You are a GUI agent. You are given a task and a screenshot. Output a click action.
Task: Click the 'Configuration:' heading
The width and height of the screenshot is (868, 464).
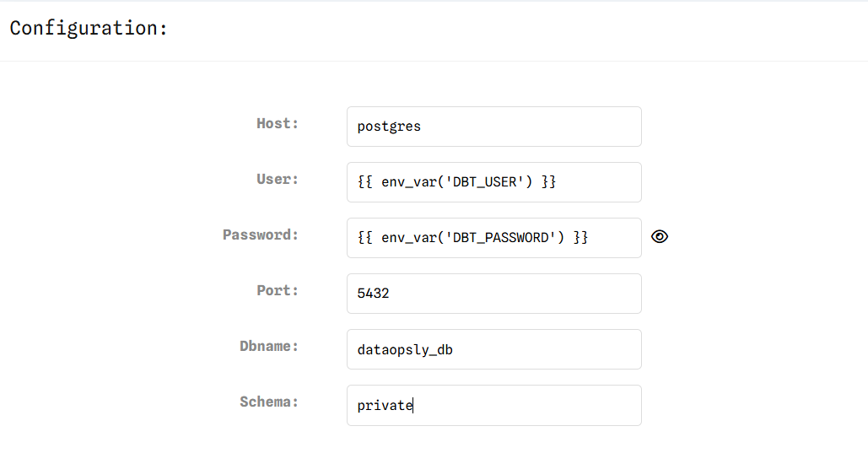(x=89, y=28)
